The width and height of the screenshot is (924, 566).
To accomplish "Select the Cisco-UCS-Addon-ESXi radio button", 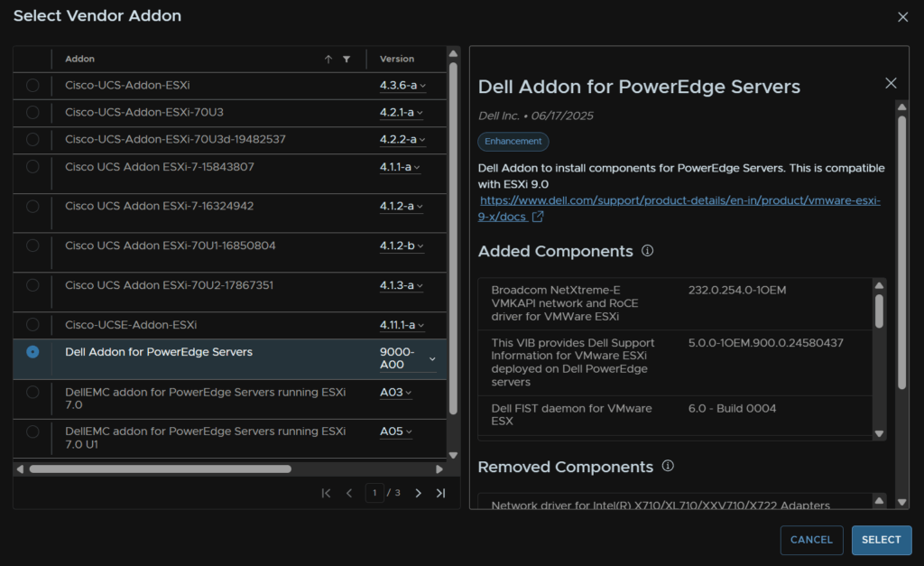I will [x=32, y=86].
